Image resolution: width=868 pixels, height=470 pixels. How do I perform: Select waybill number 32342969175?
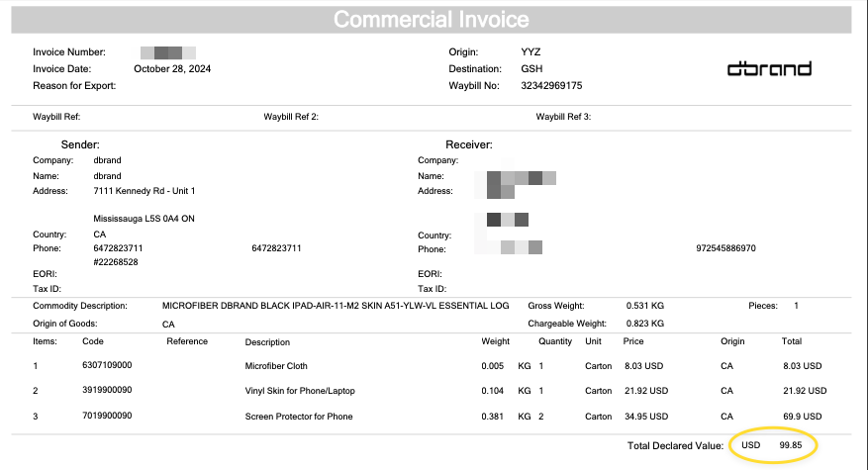click(551, 86)
